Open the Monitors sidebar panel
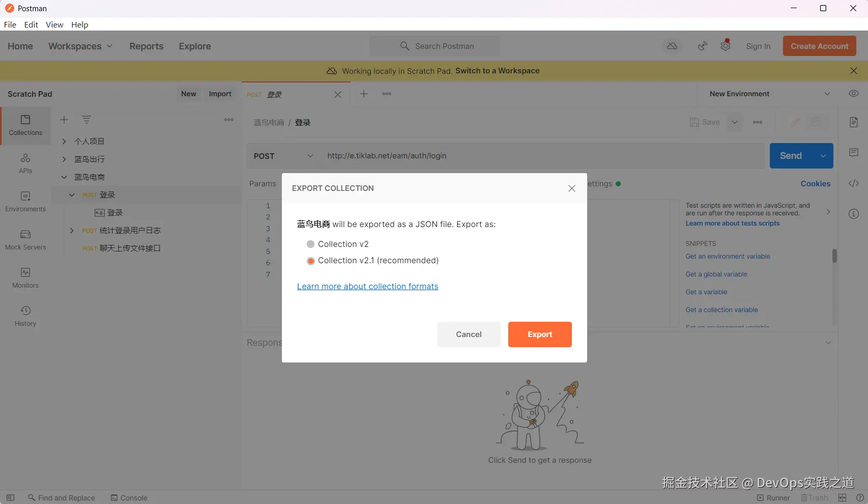Viewport: 868px width, 504px height. tap(25, 278)
